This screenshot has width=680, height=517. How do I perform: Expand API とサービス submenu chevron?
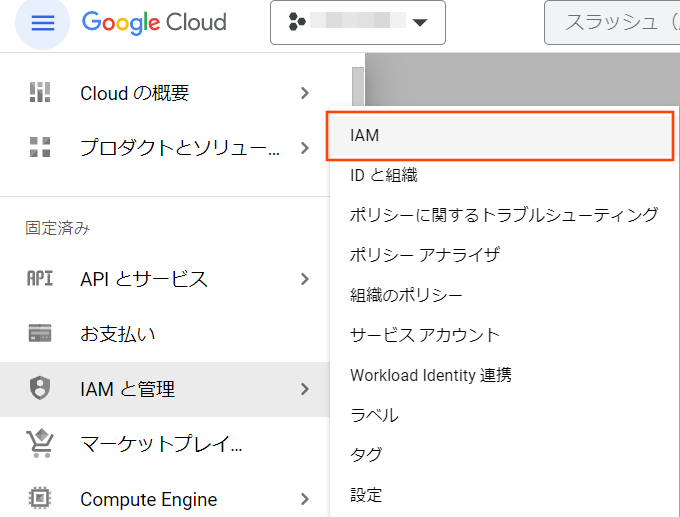305,279
